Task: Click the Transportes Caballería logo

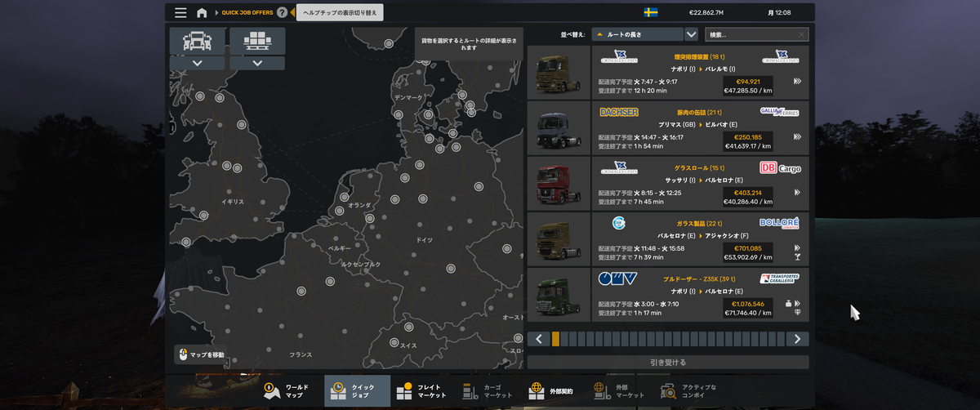Action: (x=780, y=279)
